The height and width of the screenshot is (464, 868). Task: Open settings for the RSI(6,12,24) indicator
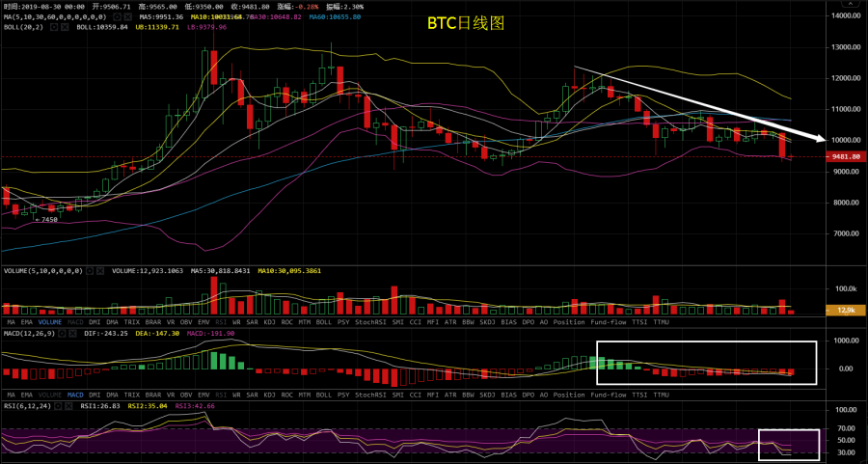pyautogui.click(x=58, y=406)
